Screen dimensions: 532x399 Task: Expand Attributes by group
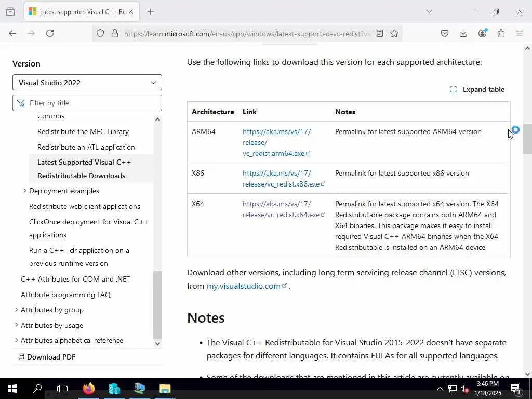point(16,310)
